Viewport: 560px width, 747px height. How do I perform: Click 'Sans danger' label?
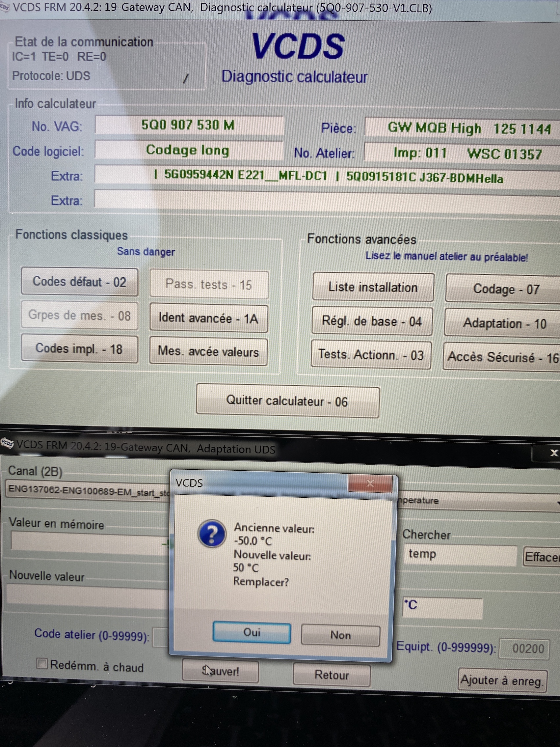coord(146,251)
